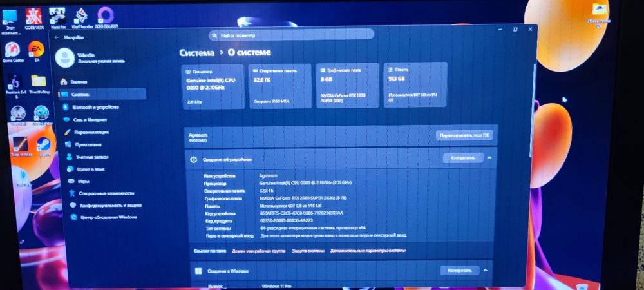The height and width of the screenshot is (290, 644).
Task: Open the Память 913 GB storage card
Action: pyautogui.click(x=415, y=84)
